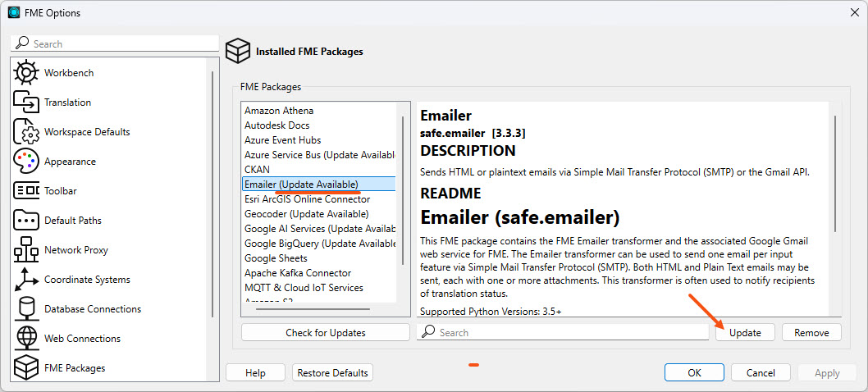Choose Azure Event Hubs package
Image resolution: width=868 pixels, height=392 pixels.
point(319,140)
